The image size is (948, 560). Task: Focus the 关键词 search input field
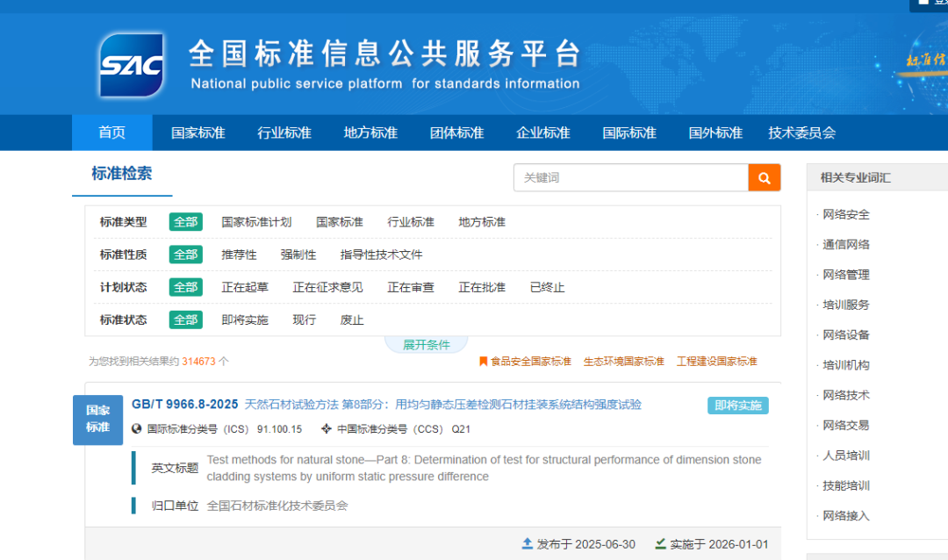click(x=630, y=178)
